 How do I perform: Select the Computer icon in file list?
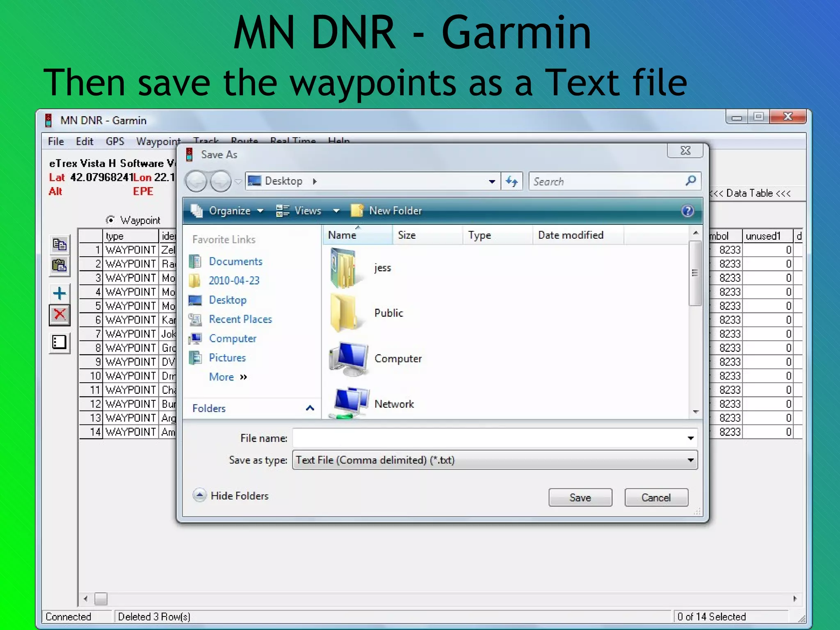(x=349, y=359)
